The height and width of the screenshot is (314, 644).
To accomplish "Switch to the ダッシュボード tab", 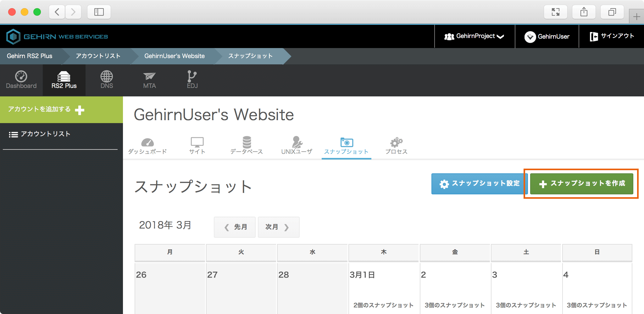I will [x=147, y=146].
